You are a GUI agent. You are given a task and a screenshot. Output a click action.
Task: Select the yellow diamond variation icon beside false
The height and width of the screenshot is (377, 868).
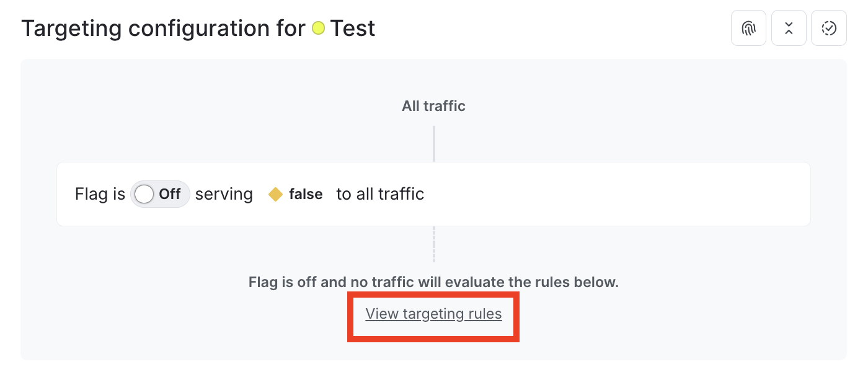point(276,194)
